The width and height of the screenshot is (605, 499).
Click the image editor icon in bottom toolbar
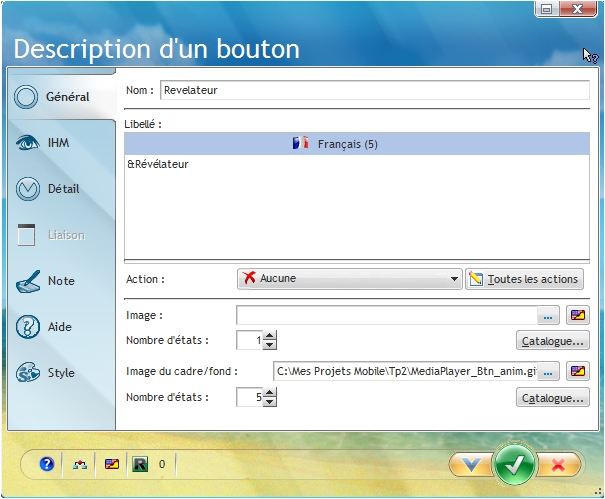point(112,464)
